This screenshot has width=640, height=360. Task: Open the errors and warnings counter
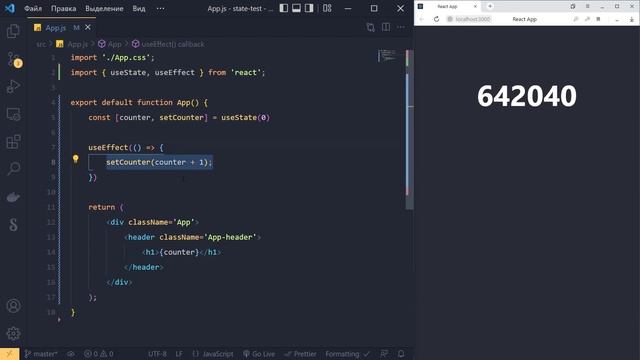click(99, 354)
